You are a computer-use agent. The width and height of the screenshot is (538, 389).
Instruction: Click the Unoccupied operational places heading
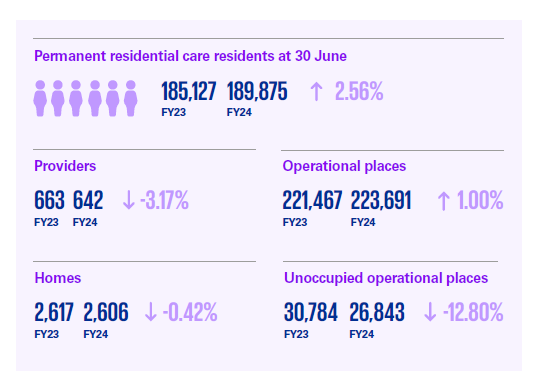(386, 278)
